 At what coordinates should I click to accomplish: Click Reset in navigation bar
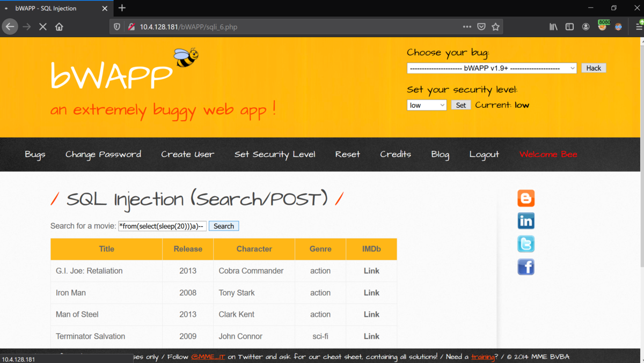348,154
